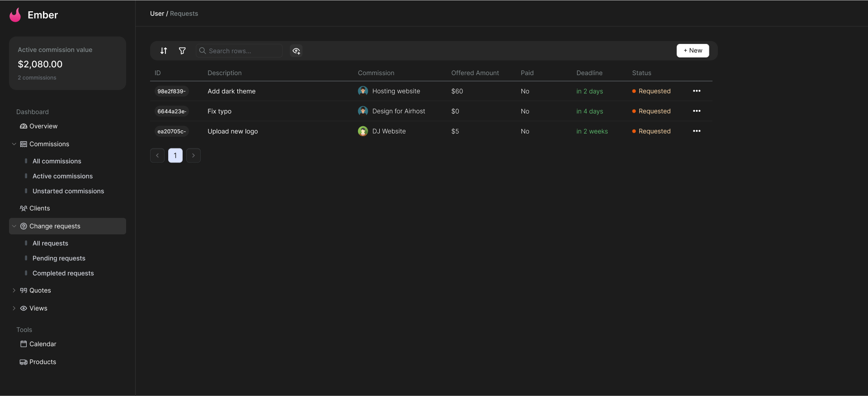
Task: Click the Ember app title
Action: click(x=42, y=15)
